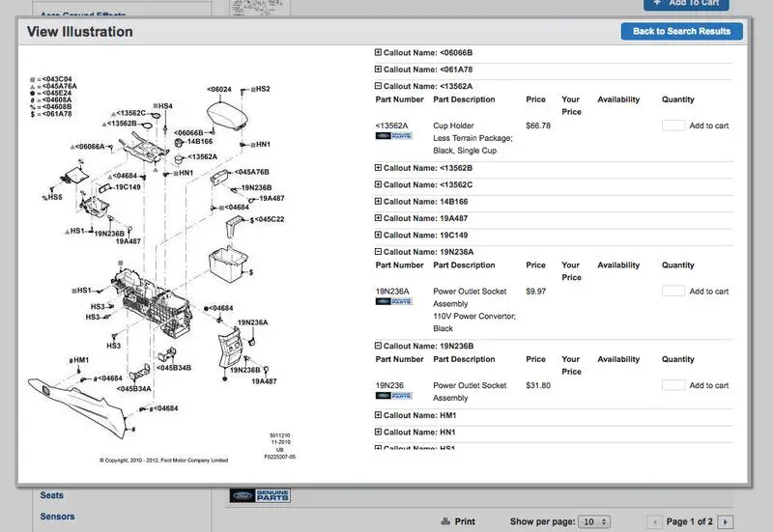The image size is (773, 532).
Task: Click the $31.80 price text
Action: tap(538, 385)
